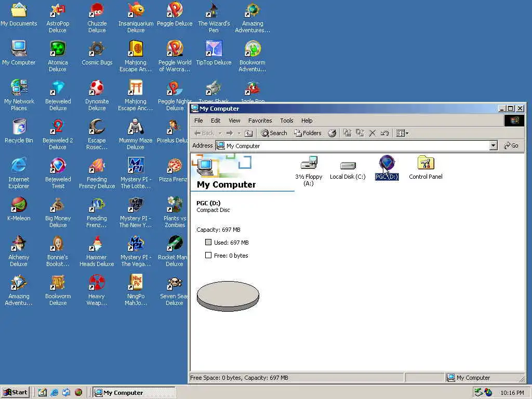Select the Chuzzle Deluxe shortcut
Viewport: 532px width, 399px height.
tap(97, 17)
